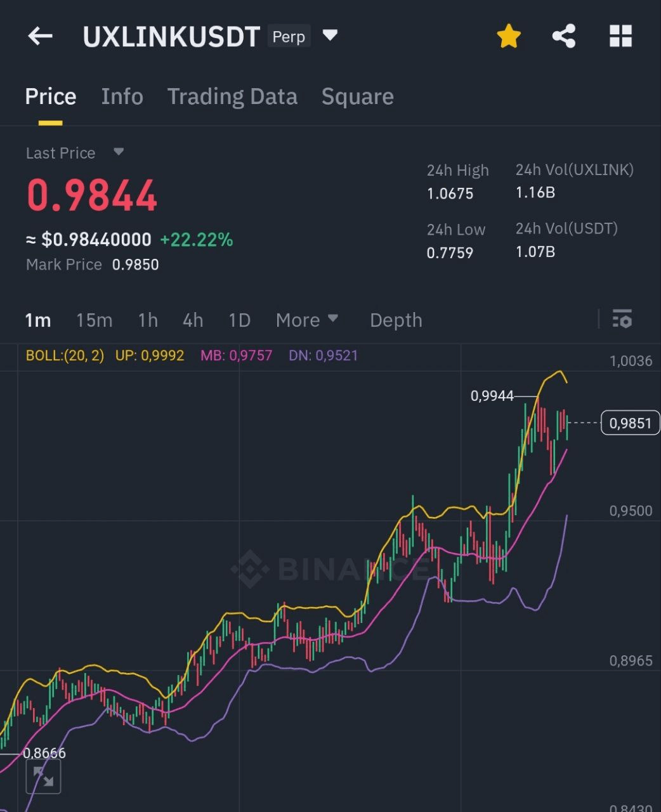Screen dimensions: 661x812
Task: Select the 4h timeframe
Action: pos(193,320)
